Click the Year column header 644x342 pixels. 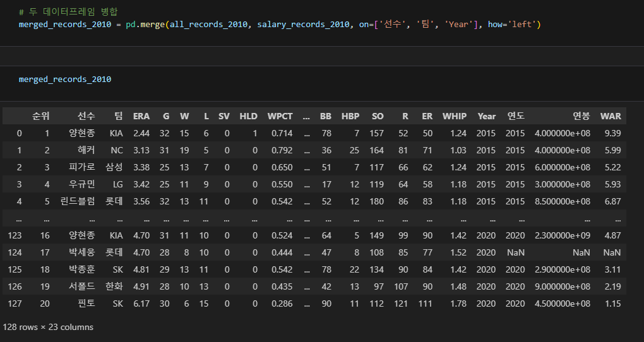pos(487,116)
